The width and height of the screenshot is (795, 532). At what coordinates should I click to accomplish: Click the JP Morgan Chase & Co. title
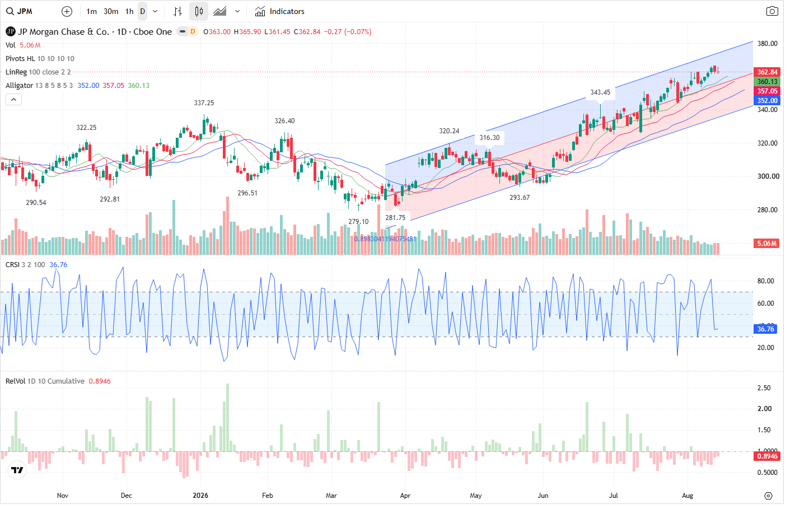63,32
